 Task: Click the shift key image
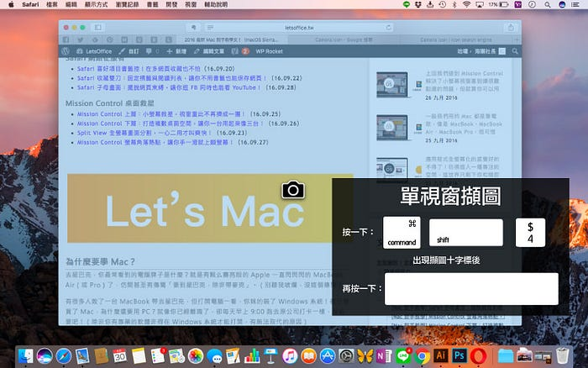pos(465,233)
